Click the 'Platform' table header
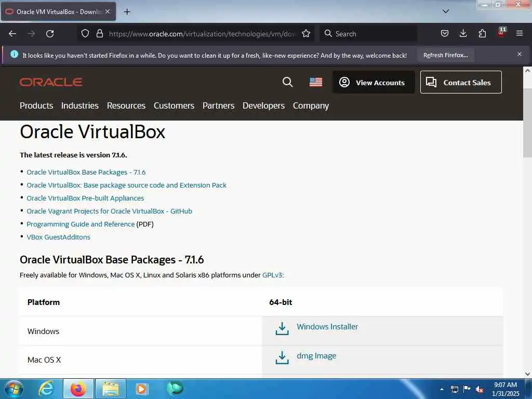Viewport: 532px width, 399px height. coord(44,302)
